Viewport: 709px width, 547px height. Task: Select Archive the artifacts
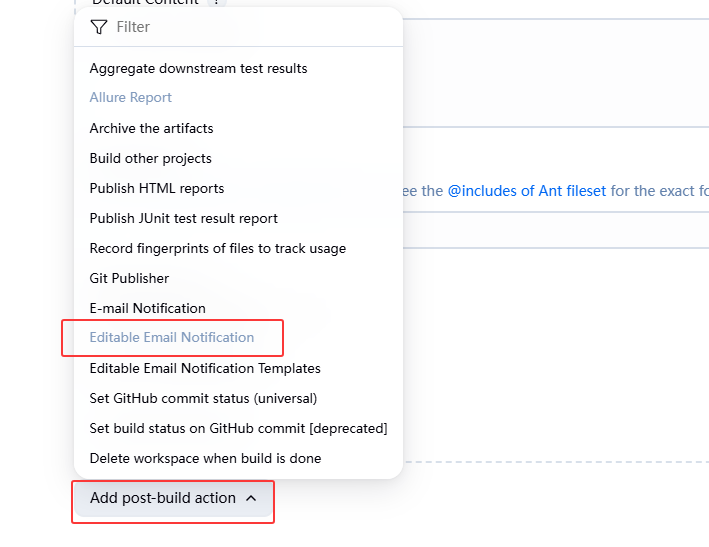click(151, 128)
